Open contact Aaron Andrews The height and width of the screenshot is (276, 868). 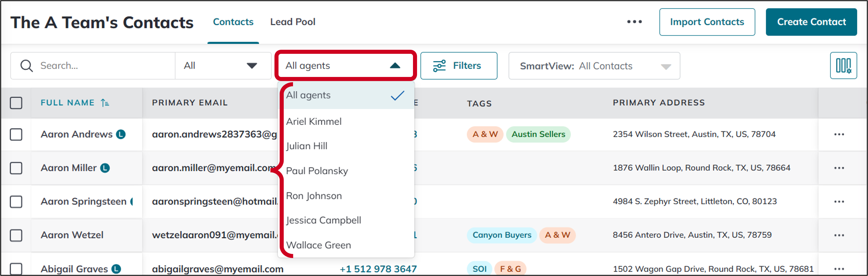click(77, 135)
